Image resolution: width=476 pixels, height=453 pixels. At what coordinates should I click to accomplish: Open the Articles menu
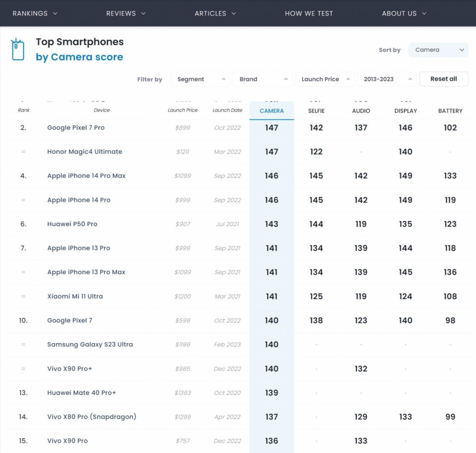coord(215,13)
